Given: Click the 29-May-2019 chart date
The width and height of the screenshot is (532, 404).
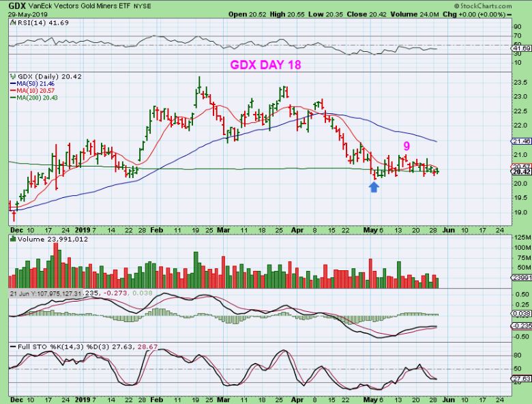Looking at the screenshot, I should 28,14.
